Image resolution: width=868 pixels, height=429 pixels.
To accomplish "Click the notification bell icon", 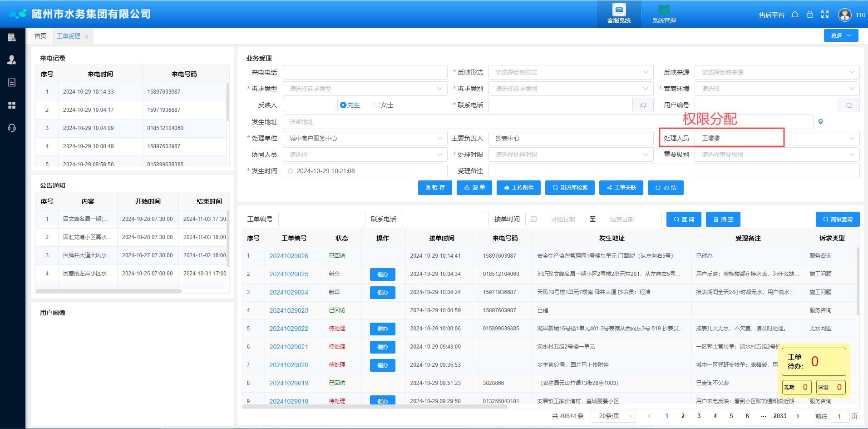I will (x=794, y=15).
